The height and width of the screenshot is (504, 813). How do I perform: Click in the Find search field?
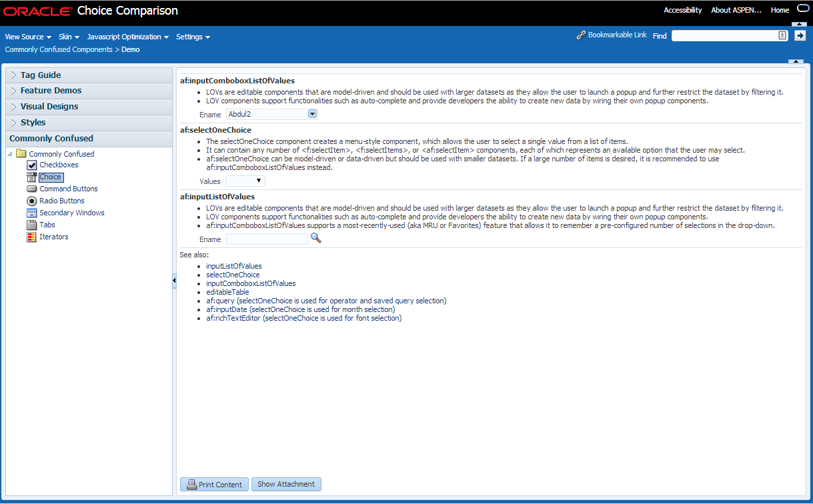[725, 36]
